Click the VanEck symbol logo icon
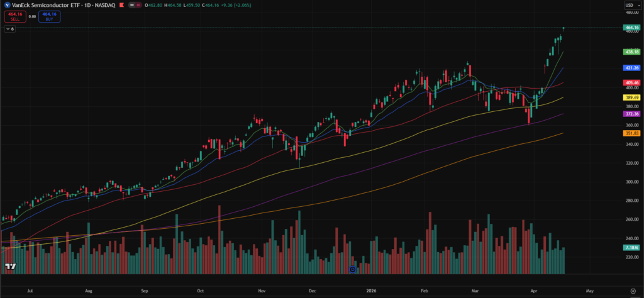The image size is (644, 298). tap(6, 5)
